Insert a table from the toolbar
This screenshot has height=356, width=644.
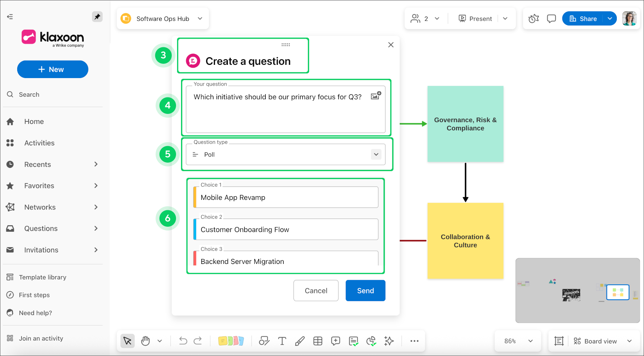[318, 341]
